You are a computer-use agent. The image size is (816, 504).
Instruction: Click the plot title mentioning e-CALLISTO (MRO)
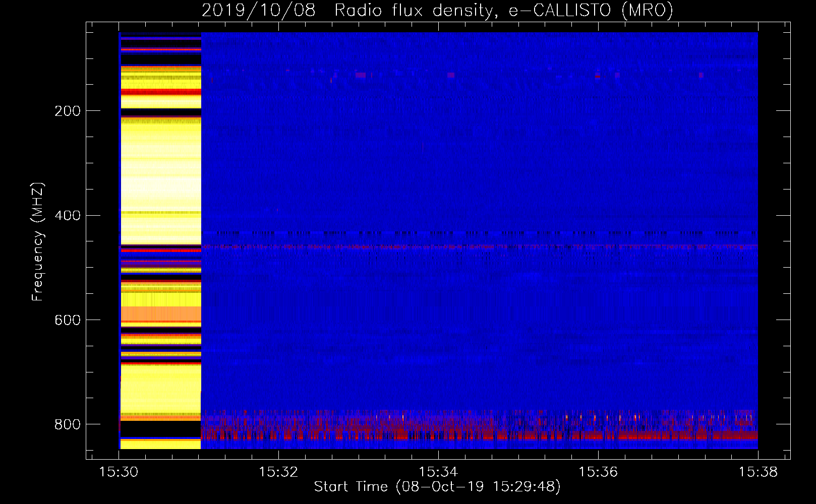point(437,10)
